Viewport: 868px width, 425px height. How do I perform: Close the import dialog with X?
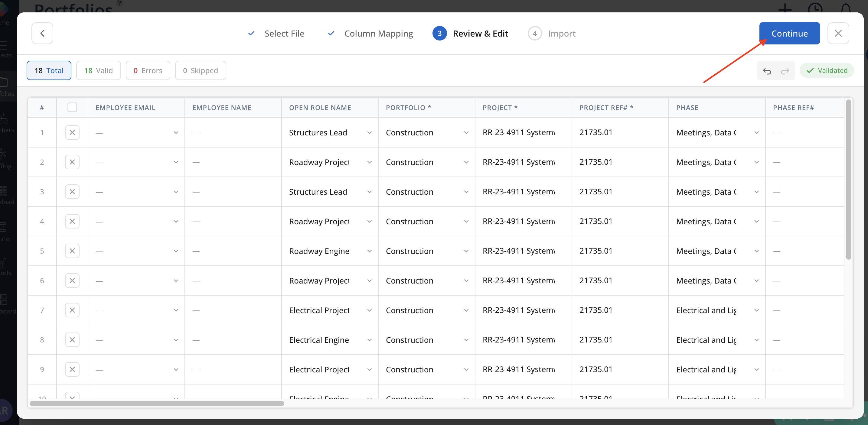(838, 33)
